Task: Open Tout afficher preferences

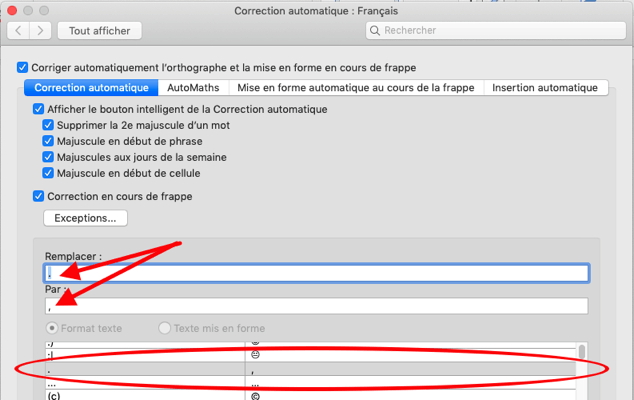Action: (99, 31)
